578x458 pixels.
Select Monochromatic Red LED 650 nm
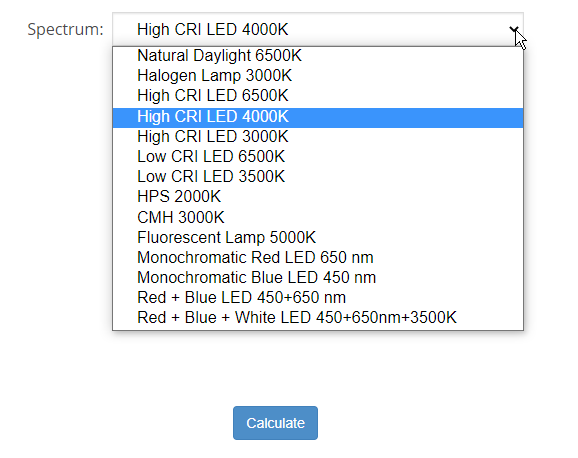tap(318, 257)
